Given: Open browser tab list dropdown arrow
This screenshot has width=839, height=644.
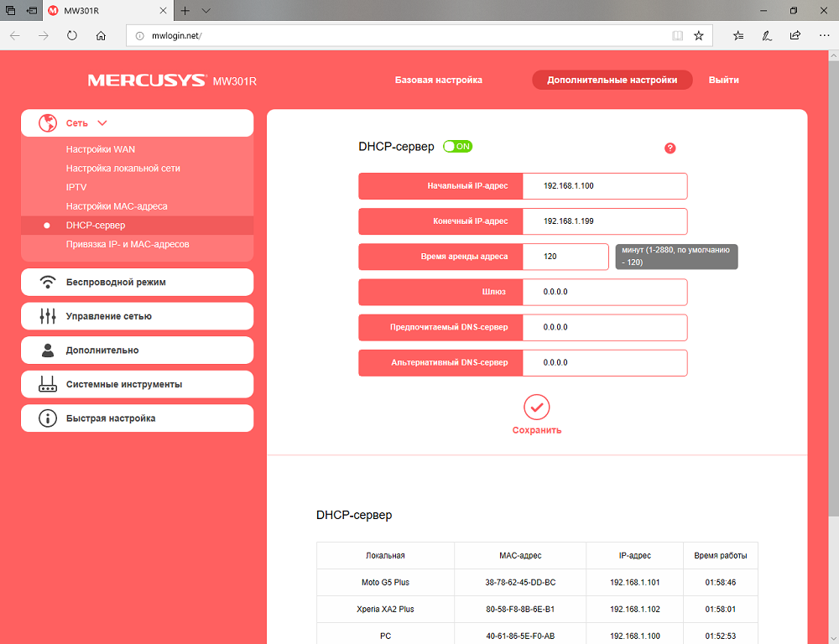Looking at the screenshot, I should coord(206,11).
